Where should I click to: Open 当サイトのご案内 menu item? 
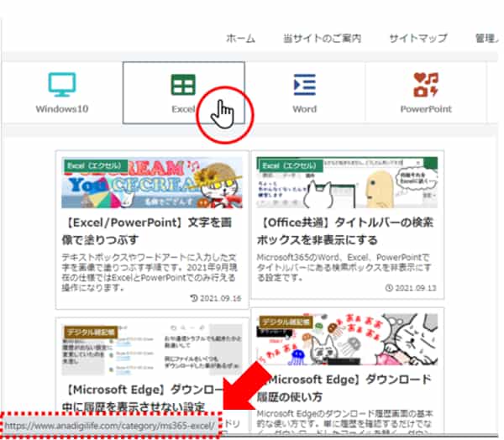coord(322,39)
